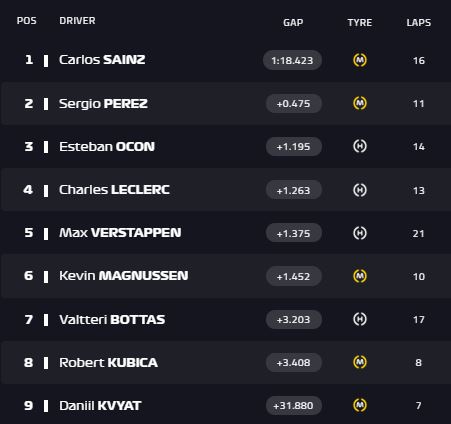Open Carlos SAINZ driver name
Screen dimensions: 451x424
coord(102,60)
